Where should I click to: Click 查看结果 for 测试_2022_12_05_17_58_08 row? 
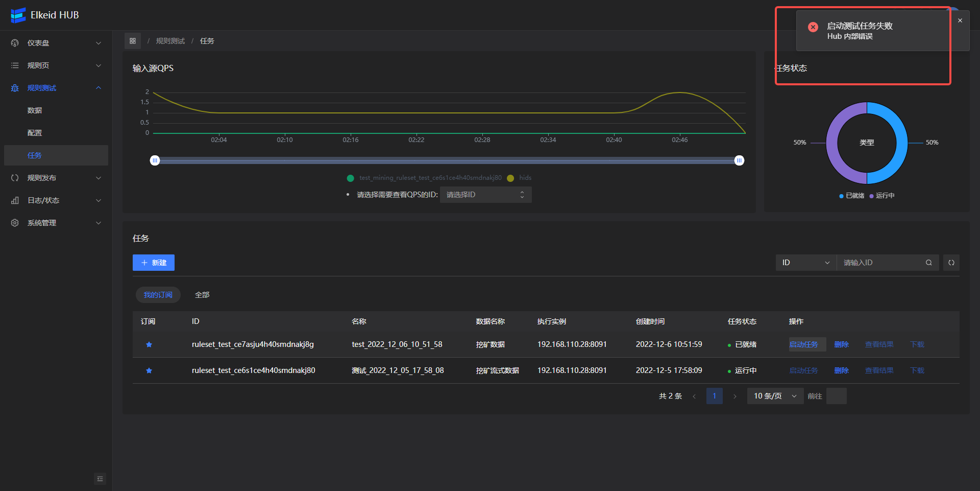879,370
